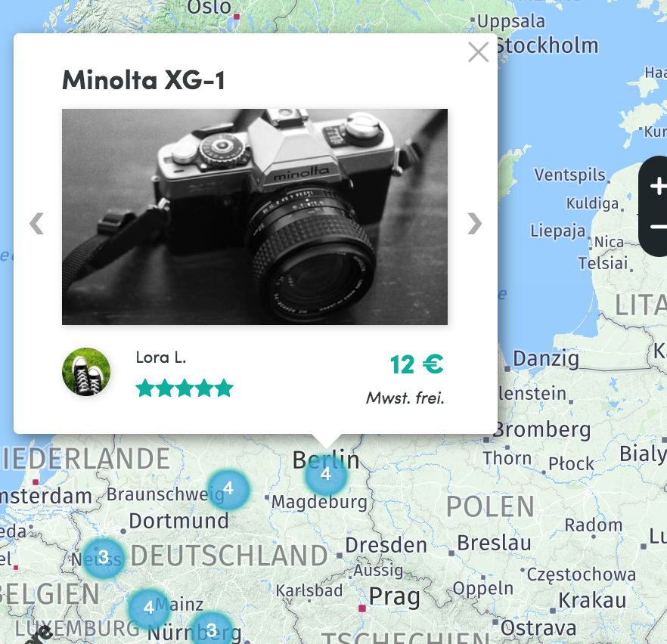Open the Lora L. owner name
667x644 pixels.
point(161,358)
